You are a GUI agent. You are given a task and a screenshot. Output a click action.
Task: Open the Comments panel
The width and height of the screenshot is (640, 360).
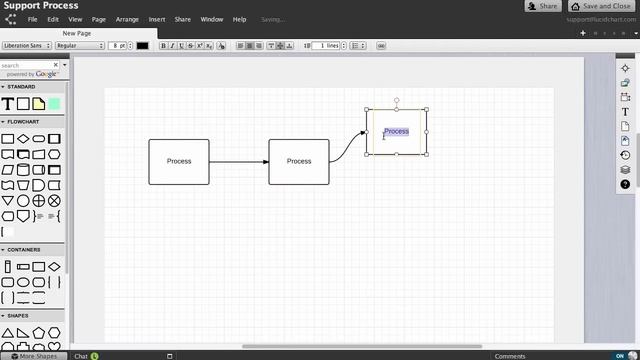(x=510, y=356)
